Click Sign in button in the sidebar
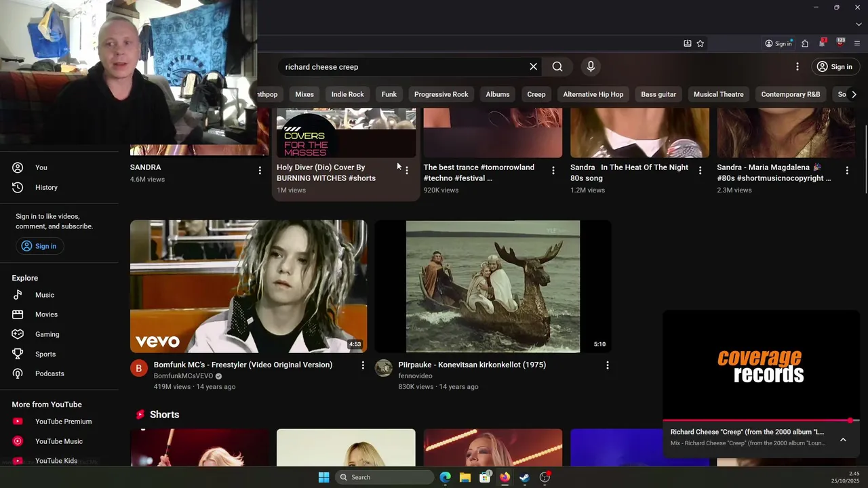This screenshot has height=488, width=868. click(x=39, y=246)
